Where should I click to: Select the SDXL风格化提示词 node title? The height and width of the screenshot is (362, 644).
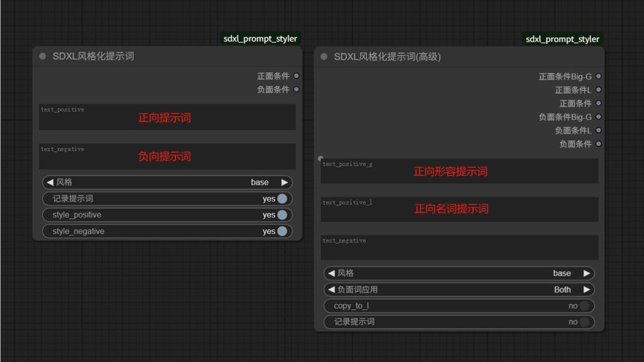pos(93,56)
